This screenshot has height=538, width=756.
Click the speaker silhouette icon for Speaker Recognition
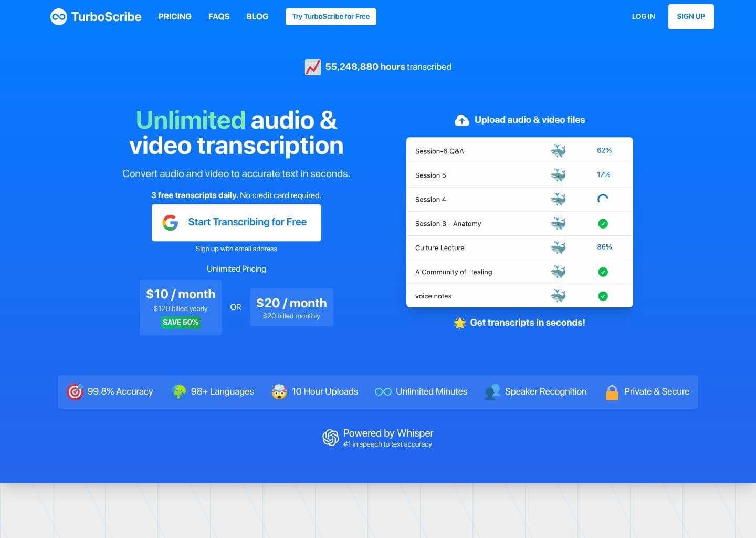click(x=492, y=392)
